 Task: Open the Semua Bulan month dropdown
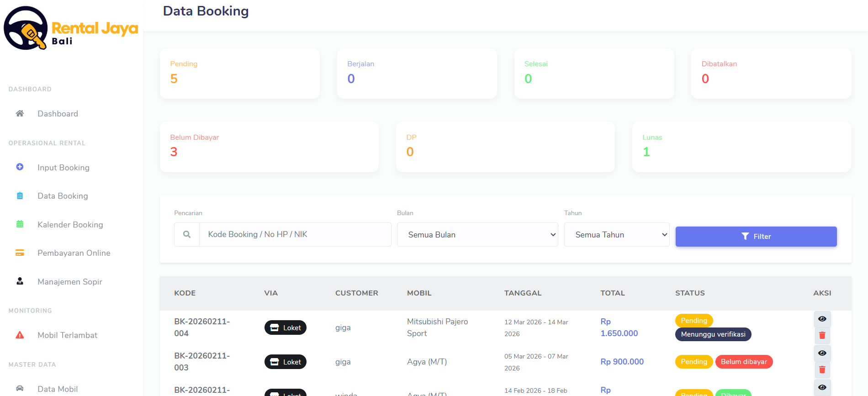click(x=477, y=235)
